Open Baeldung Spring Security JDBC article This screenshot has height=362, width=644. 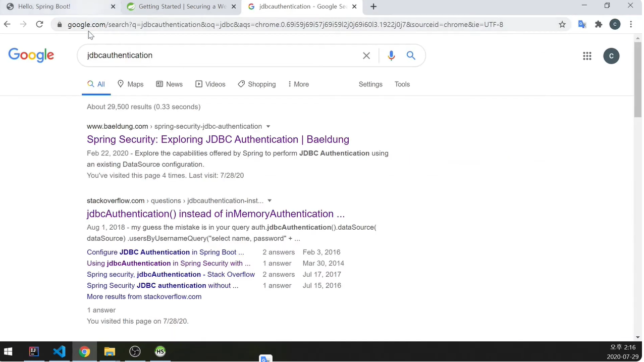[218, 139]
